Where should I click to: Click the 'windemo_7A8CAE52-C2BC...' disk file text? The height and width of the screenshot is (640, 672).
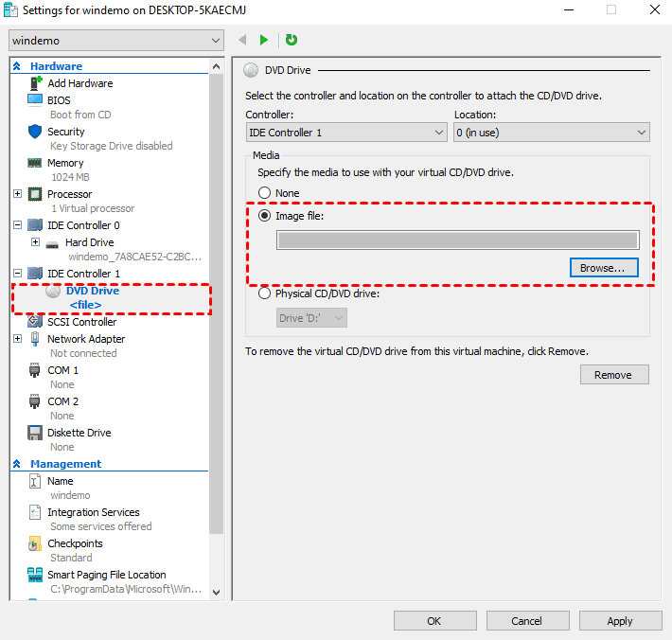(x=135, y=257)
